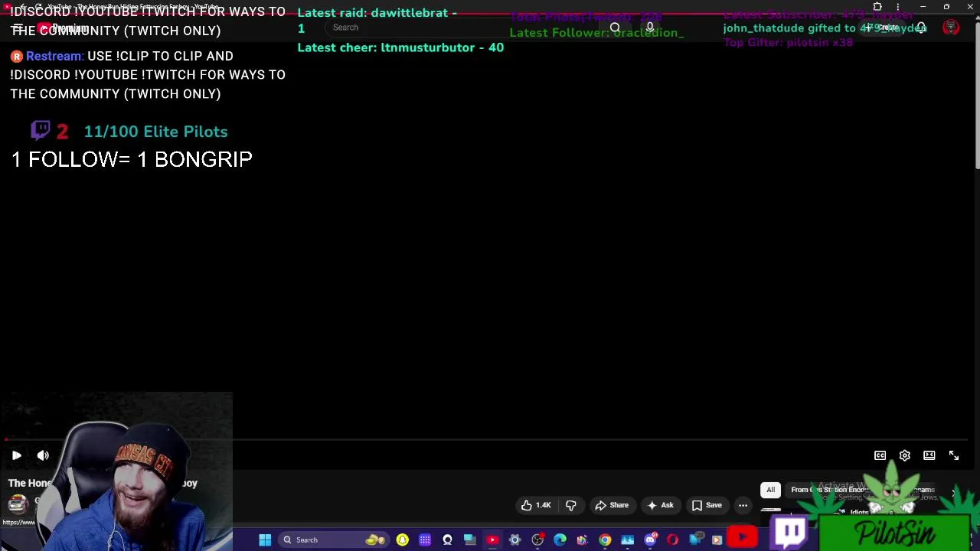Image resolution: width=980 pixels, height=551 pixels.
Task: Open Snapchat from the taskbar
Action: tap(403, 540)
